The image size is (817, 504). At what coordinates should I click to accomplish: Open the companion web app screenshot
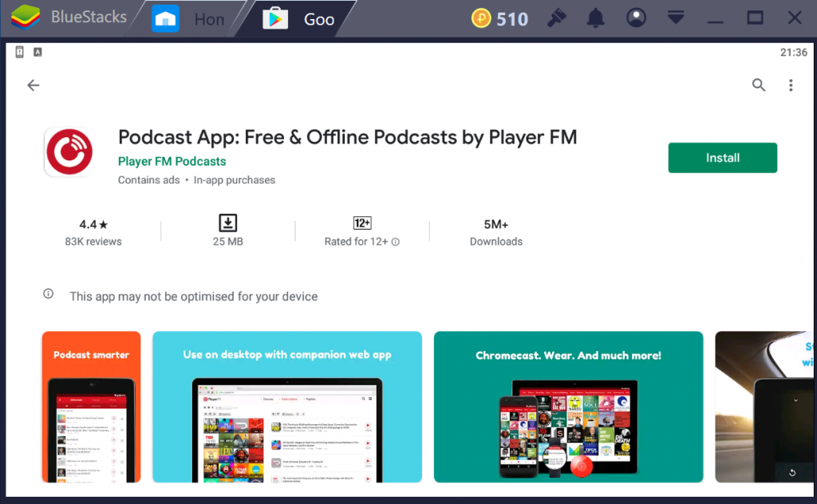point(287,407)
